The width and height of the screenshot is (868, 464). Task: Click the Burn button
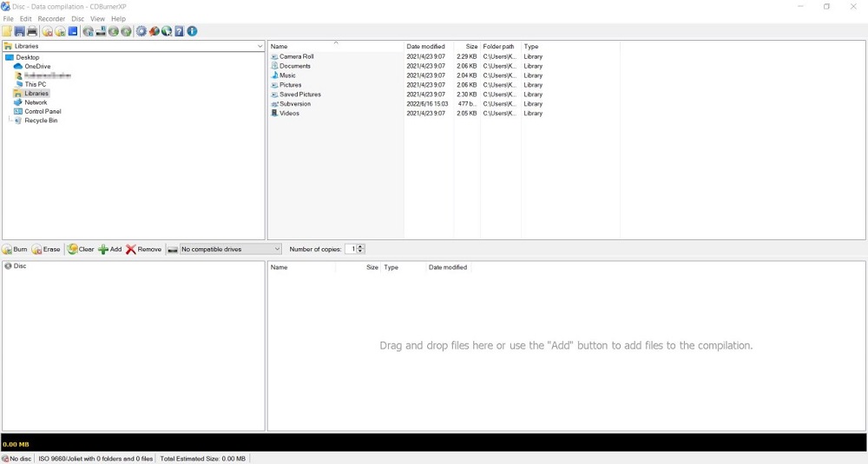[15, 250]
